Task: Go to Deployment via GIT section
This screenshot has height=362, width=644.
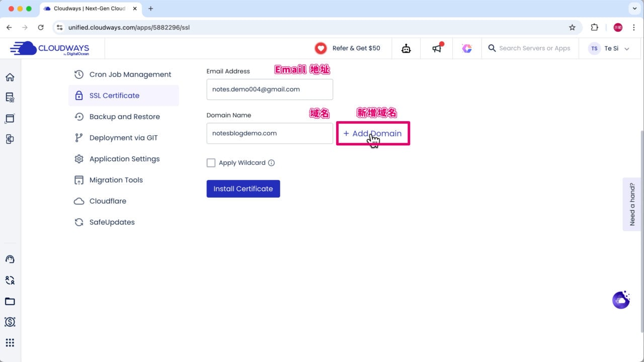Action: pyautogui.click(x=123, y=138)
